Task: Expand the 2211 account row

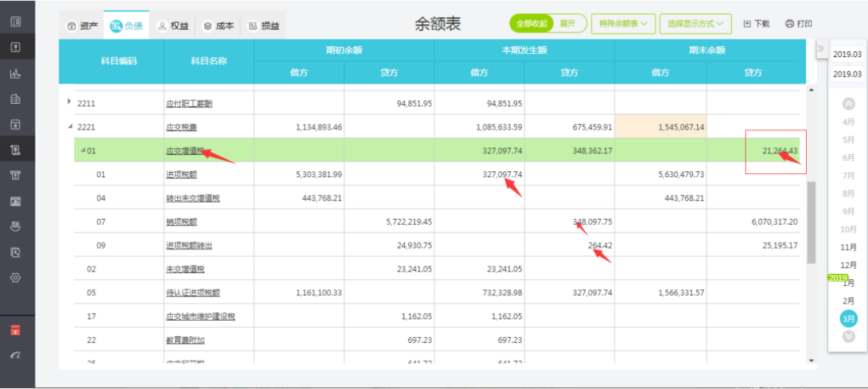Action: pos(69,102)
